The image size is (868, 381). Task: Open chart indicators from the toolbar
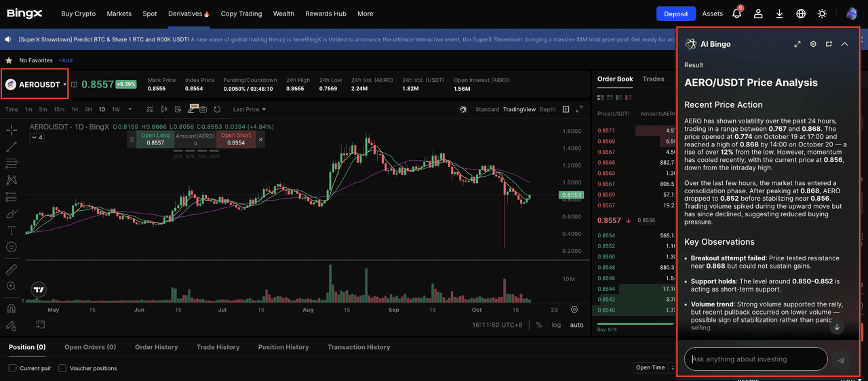[x=150, y=109]
